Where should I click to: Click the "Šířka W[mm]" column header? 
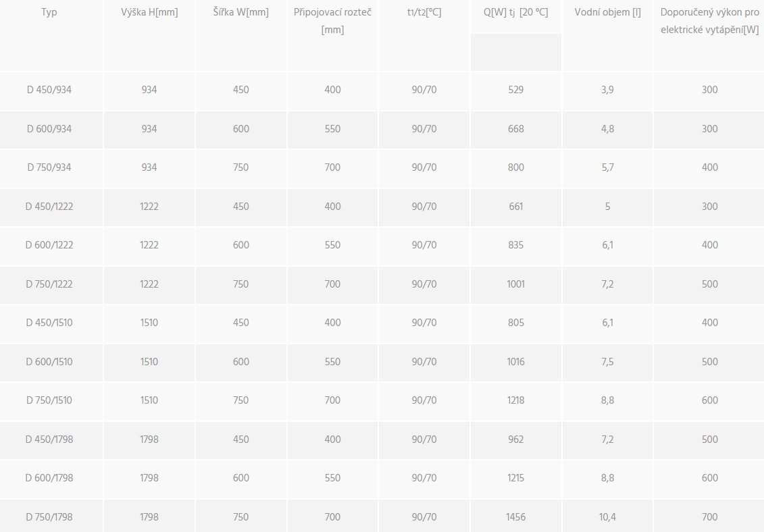(241, 12)
